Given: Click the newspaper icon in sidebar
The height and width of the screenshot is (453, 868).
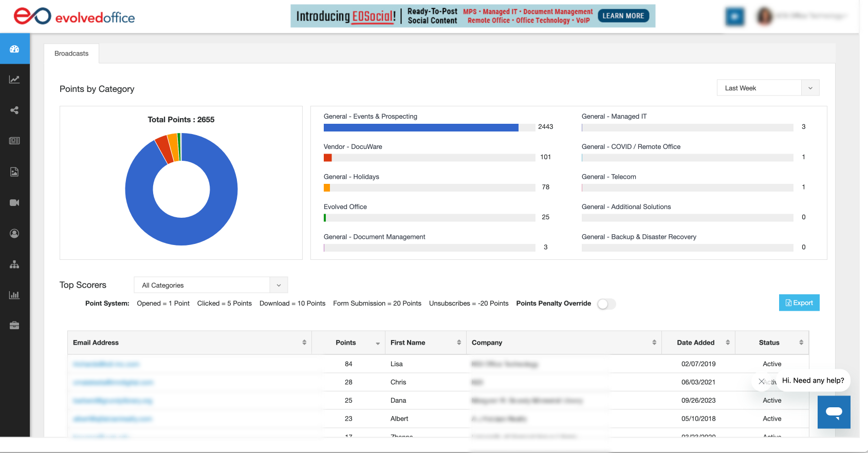Looking at the screenshot, I should point(14,141).
